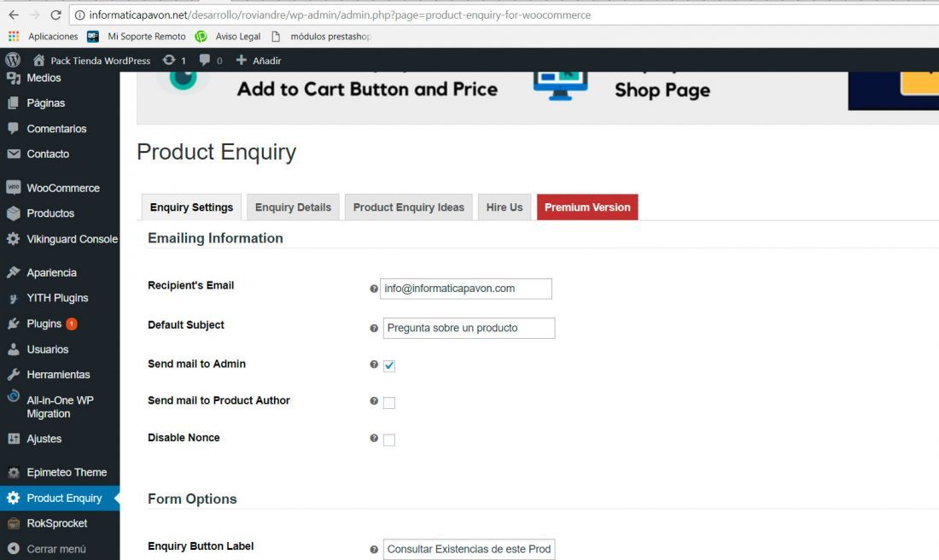The width and height of the screenshot is (939, 560).
Task: Click the browser back arrow
Action: coord(14,15)
